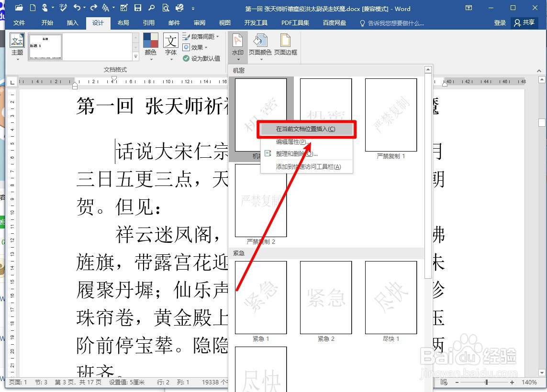The width and height of the screenshot is (547, 392).
Task: Open the 文件 file tab
Action: pos(19,22)
